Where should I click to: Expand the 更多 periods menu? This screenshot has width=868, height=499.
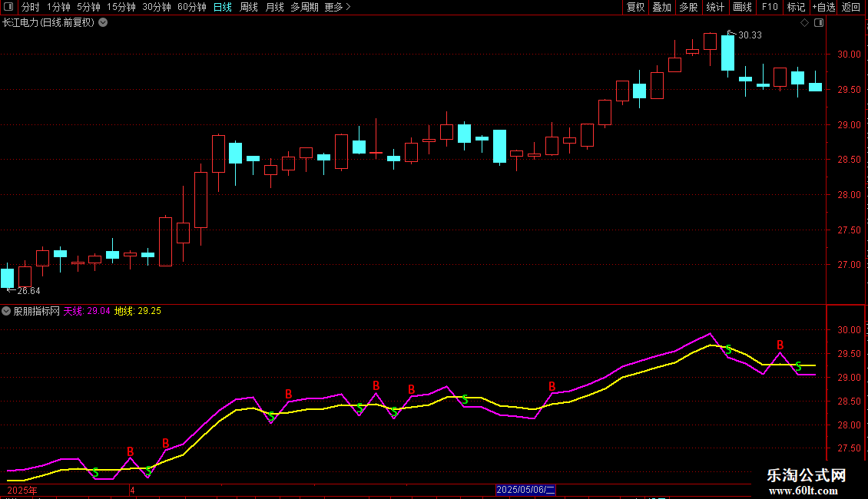[x=338, y=7]
